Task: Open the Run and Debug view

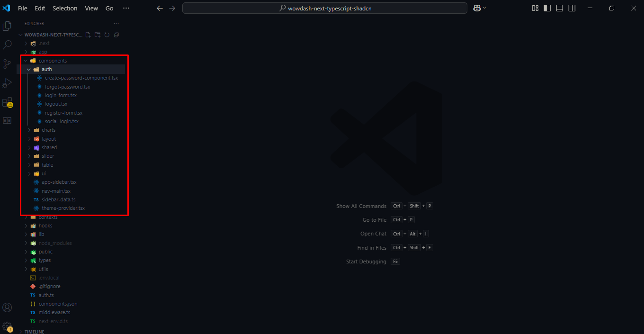Action: point(7,82)
